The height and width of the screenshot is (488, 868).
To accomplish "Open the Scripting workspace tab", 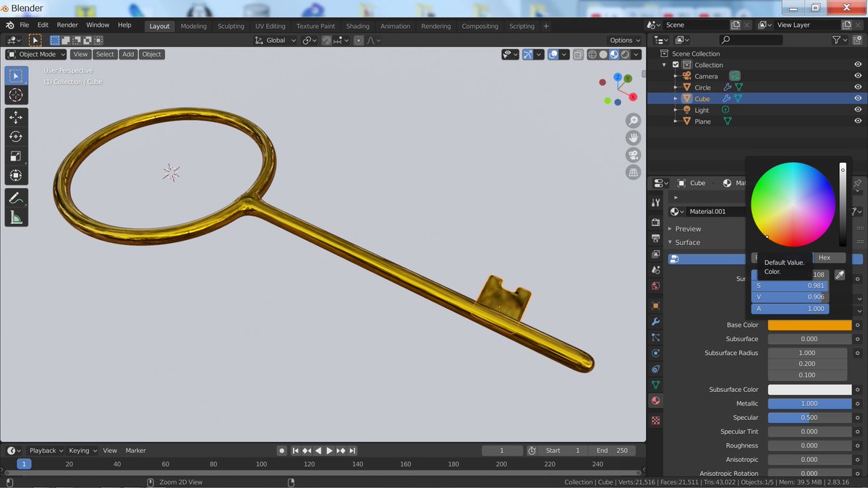I will (522, 26).
